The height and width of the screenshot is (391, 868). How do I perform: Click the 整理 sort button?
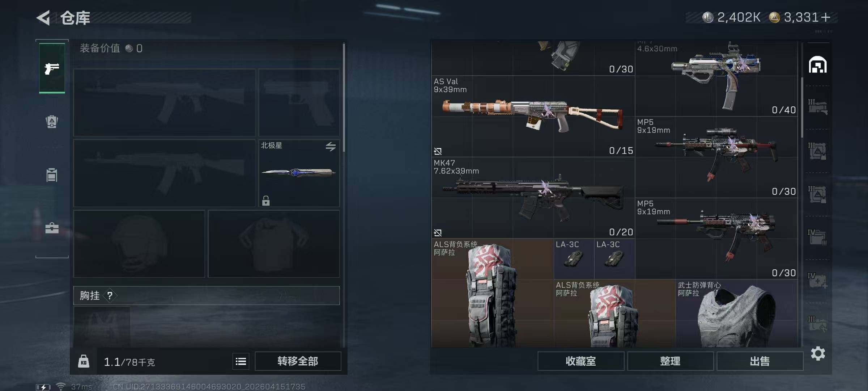coord(670,361)
